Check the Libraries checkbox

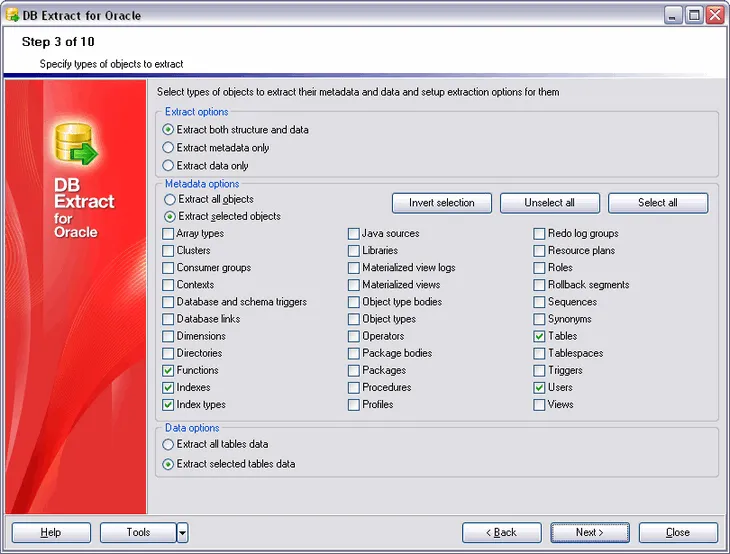(354, 251)
